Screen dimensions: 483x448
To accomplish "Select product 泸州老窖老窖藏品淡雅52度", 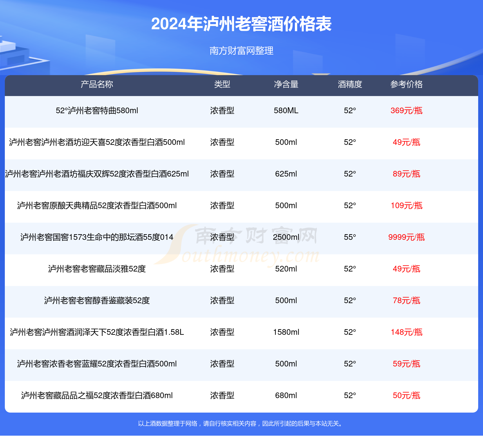I will 97,269.
